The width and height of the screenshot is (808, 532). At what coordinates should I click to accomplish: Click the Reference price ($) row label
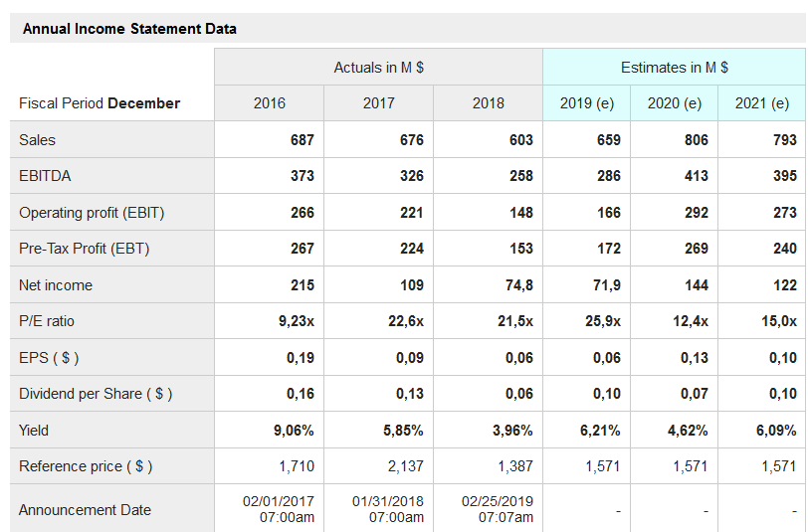pos(86,466)
